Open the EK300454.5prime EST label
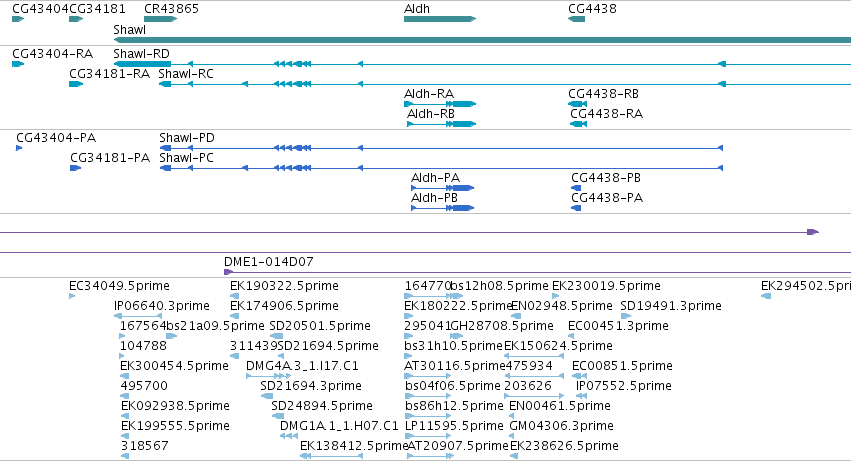The image size is (851, 461). [174, 367]
